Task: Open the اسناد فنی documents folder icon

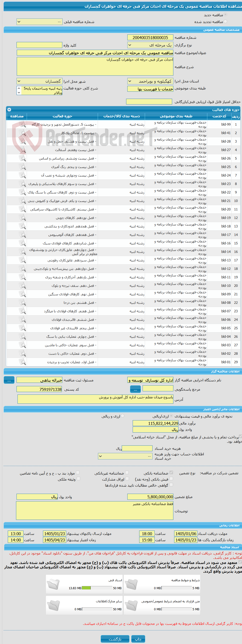Action: coord(53,584)
